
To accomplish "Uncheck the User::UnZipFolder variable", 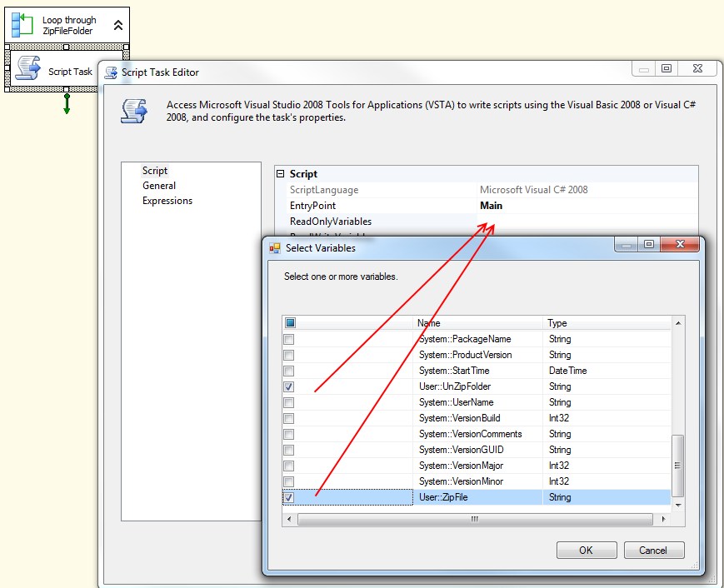I will [x=288, y=386].
